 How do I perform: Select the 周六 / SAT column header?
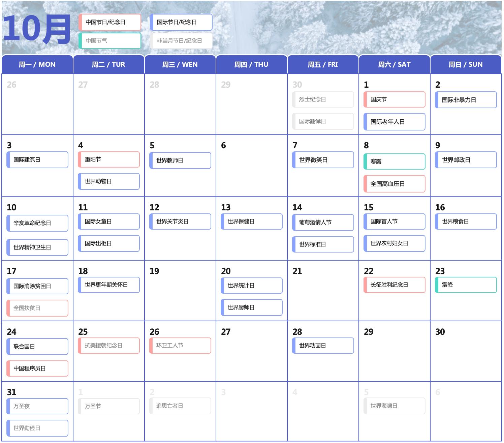pos(395,64)
